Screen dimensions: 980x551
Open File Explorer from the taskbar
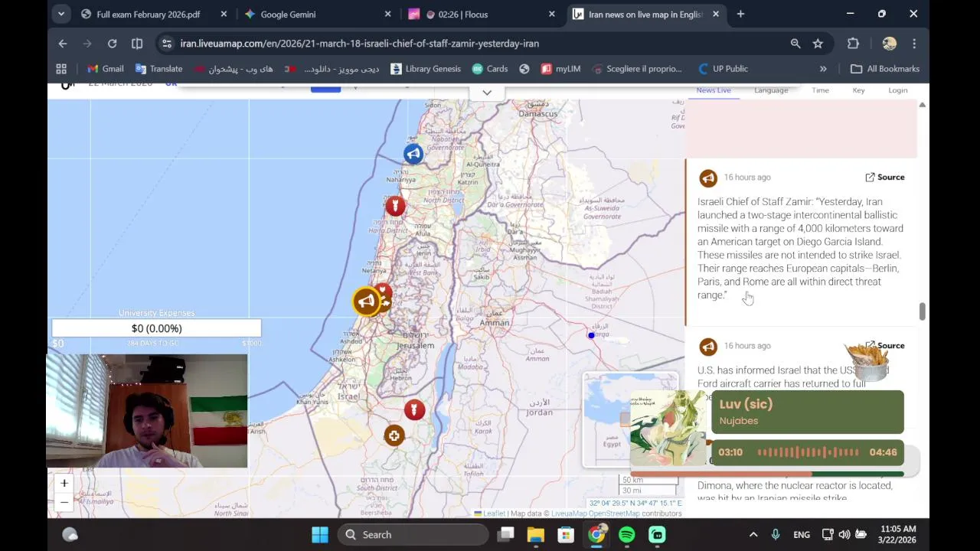(535, 535)
